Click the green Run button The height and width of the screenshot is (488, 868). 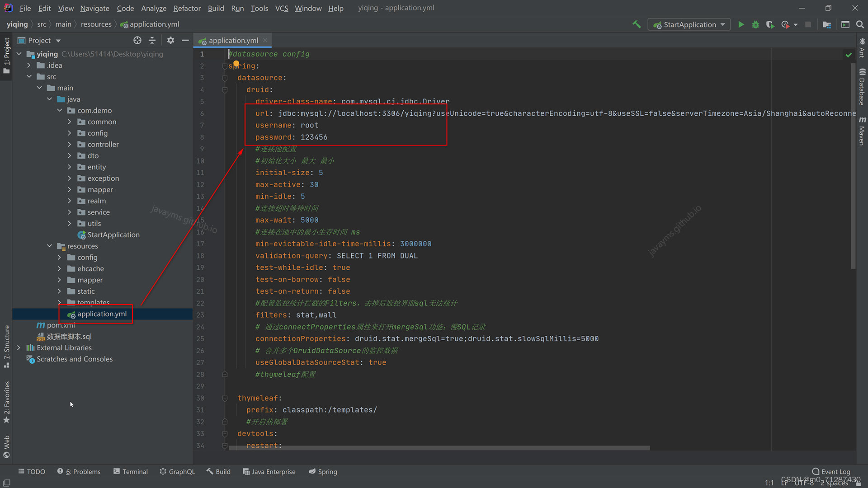pyautogui.click(x=741, y=24)
